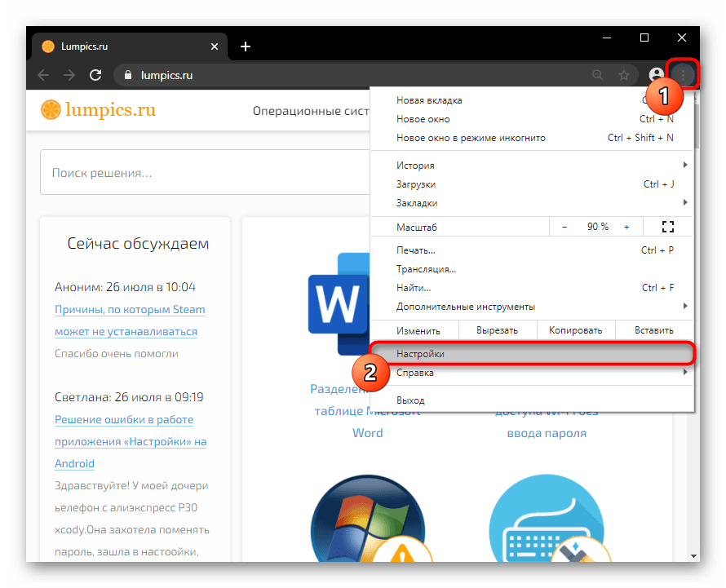Click the forward navigation arrow
This screenshot has width=726, height=588.
click(69, 75)
